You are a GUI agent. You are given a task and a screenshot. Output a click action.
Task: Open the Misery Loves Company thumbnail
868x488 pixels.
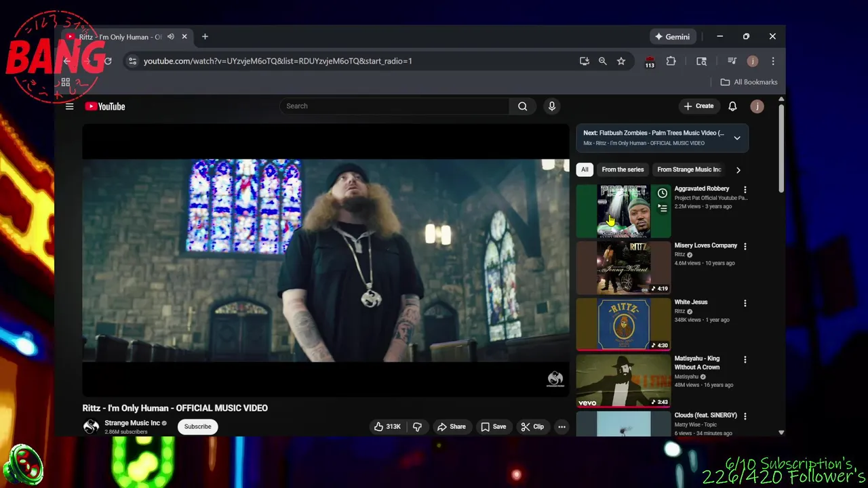click(x=623, y=267)
